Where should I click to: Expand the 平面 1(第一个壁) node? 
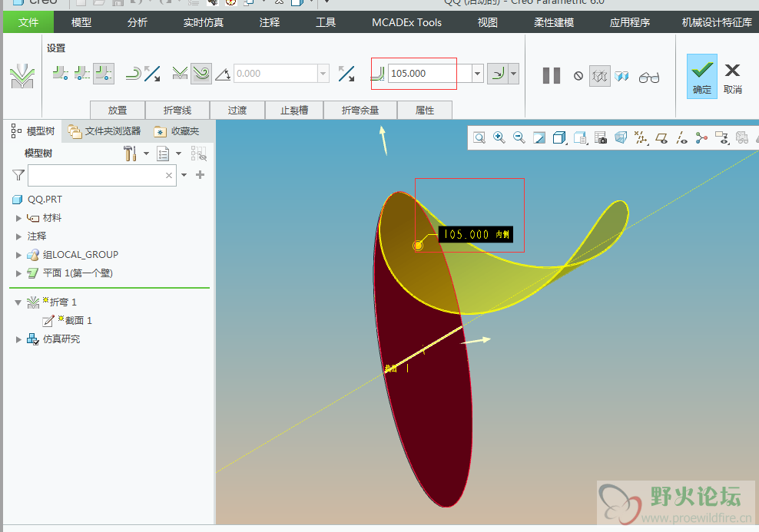click(x=18, y=273)
